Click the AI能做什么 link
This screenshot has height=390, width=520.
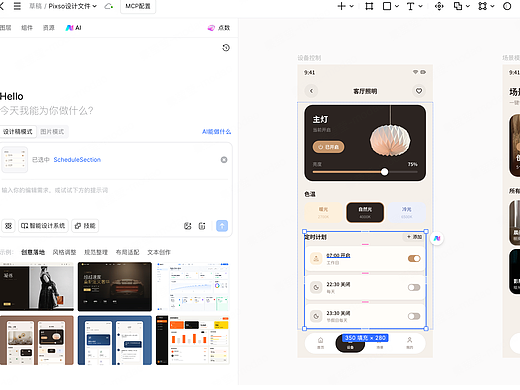point(217,132)
